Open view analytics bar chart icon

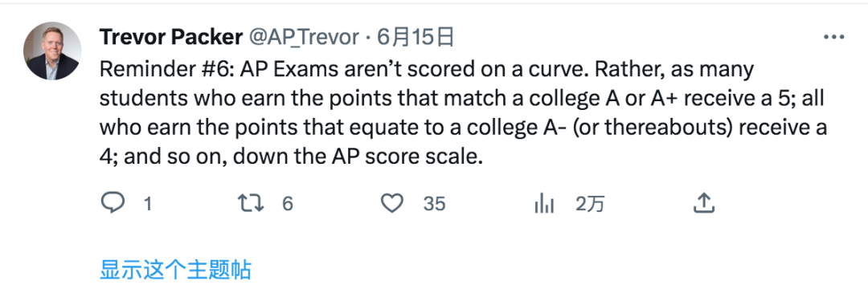coord(544,204)
